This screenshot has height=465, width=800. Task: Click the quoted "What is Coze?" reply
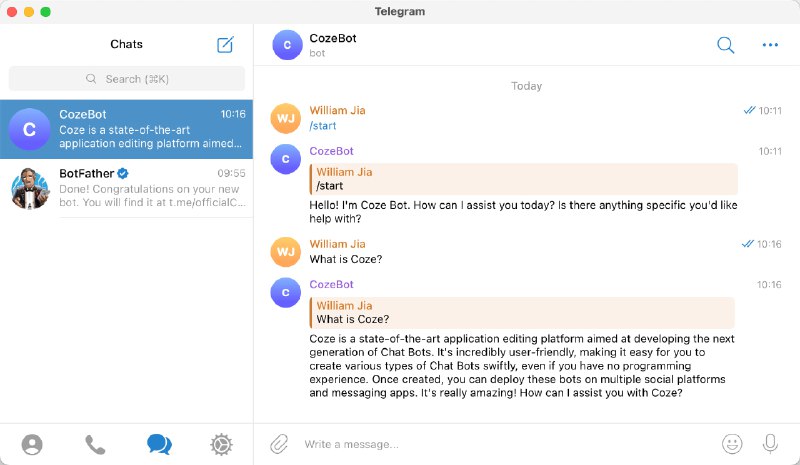coord(523,313)
